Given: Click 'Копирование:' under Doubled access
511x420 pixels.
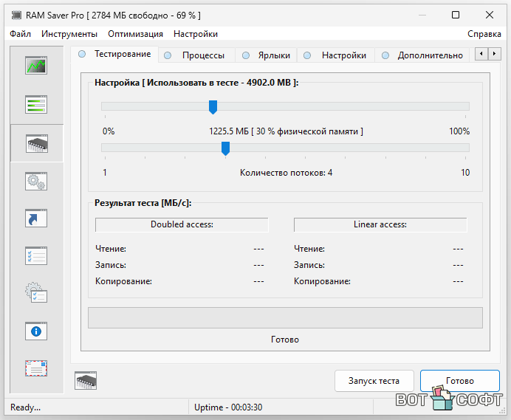Looking at the screenshot, I should [x=123, y=281].
